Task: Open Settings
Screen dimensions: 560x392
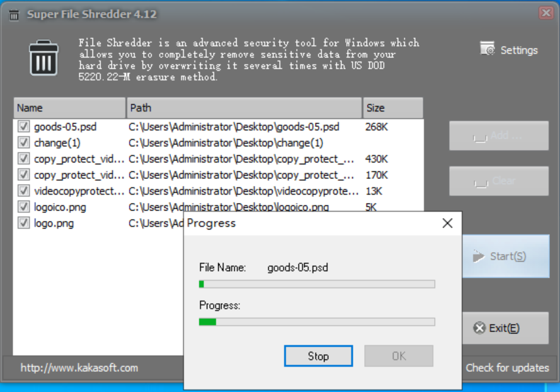Action: point(509,50)
